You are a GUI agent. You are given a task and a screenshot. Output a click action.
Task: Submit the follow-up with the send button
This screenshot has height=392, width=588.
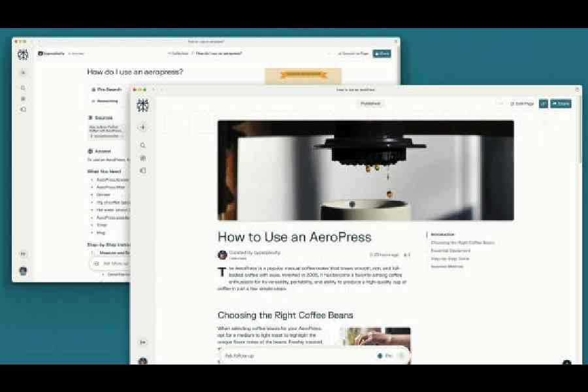[x=402, y=355]
